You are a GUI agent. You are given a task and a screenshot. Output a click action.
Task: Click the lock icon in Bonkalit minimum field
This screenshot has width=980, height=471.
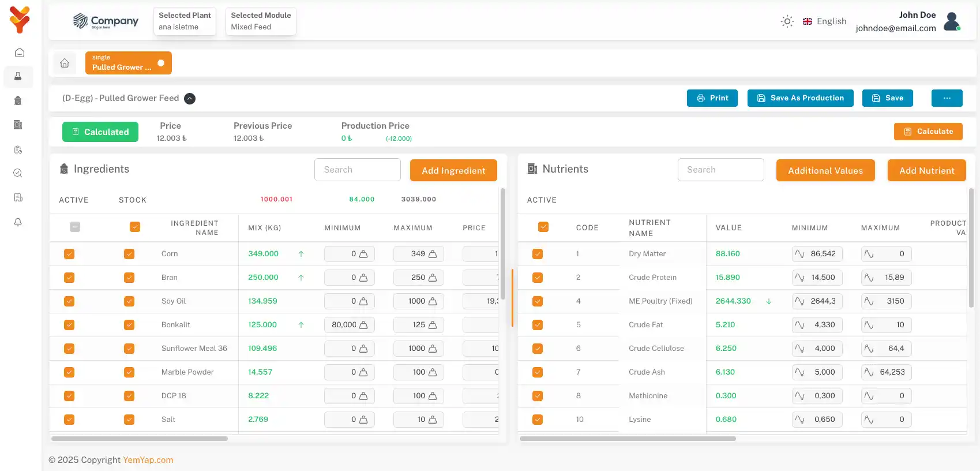tap(363, 325)
